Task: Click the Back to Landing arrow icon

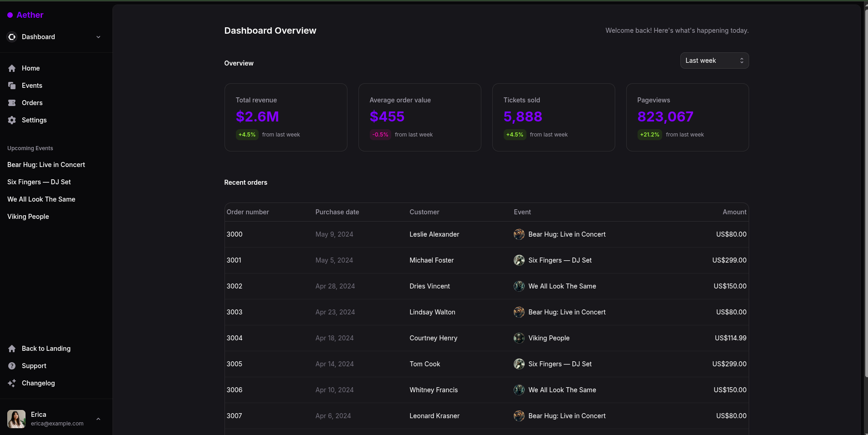Action: click(x=12, y=348)
